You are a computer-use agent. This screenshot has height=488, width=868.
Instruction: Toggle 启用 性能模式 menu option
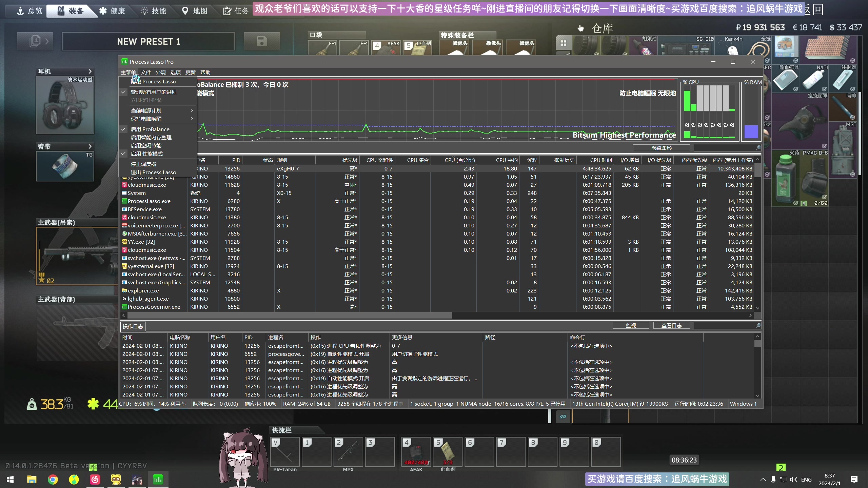point(158,154)
